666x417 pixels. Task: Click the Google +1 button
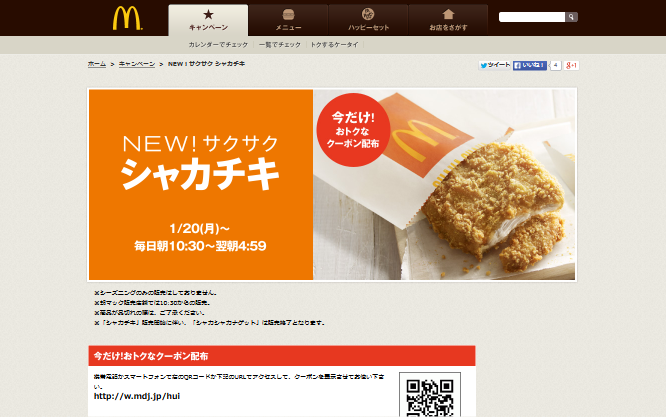tap(571, 65)
